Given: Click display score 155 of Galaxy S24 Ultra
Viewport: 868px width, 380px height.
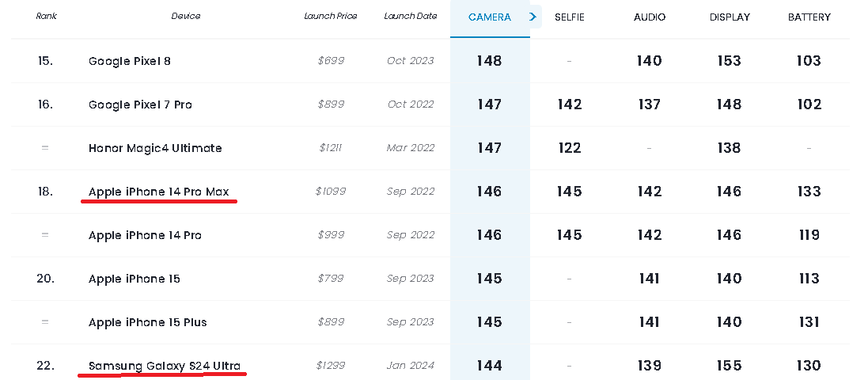Looking at the screenshot, I should pyautogui.click(x=729, y=366).
